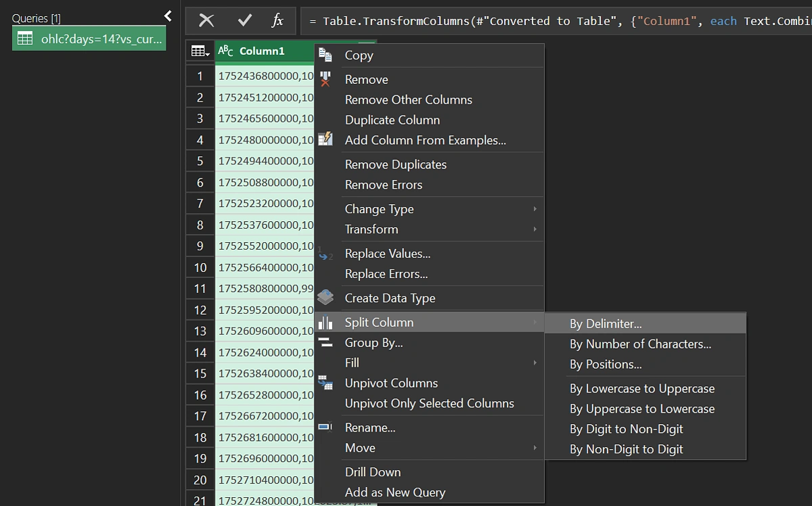This screenshot has height=506, width=812.
Task: Click the Copy icon in the context menu
Action: pyautogui.click(x=327, y=56)
